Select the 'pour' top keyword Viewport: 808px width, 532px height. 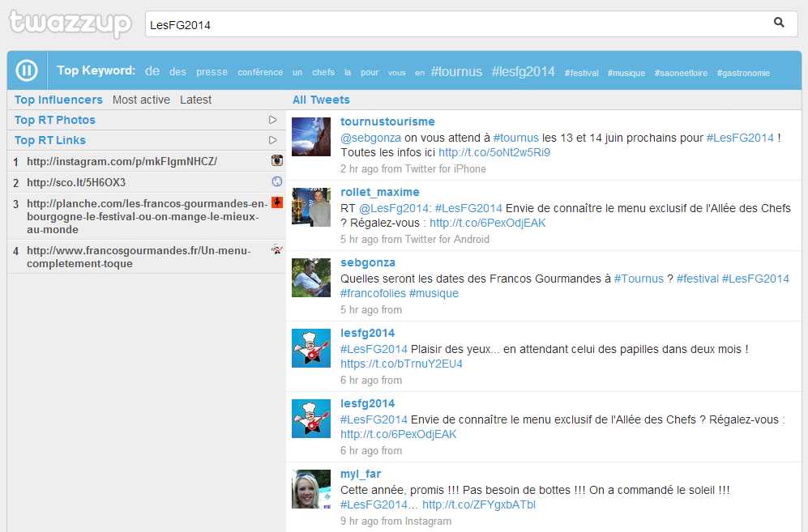click(370, 73)
